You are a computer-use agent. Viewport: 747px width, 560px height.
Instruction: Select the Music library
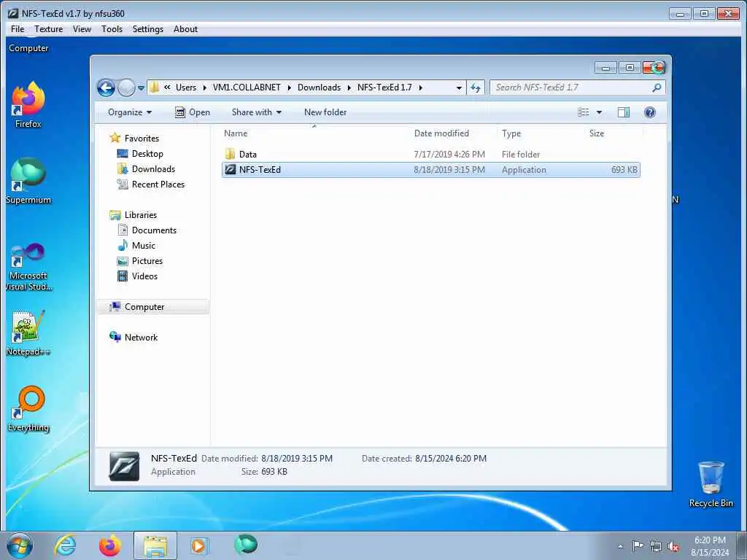coord(144,245)
